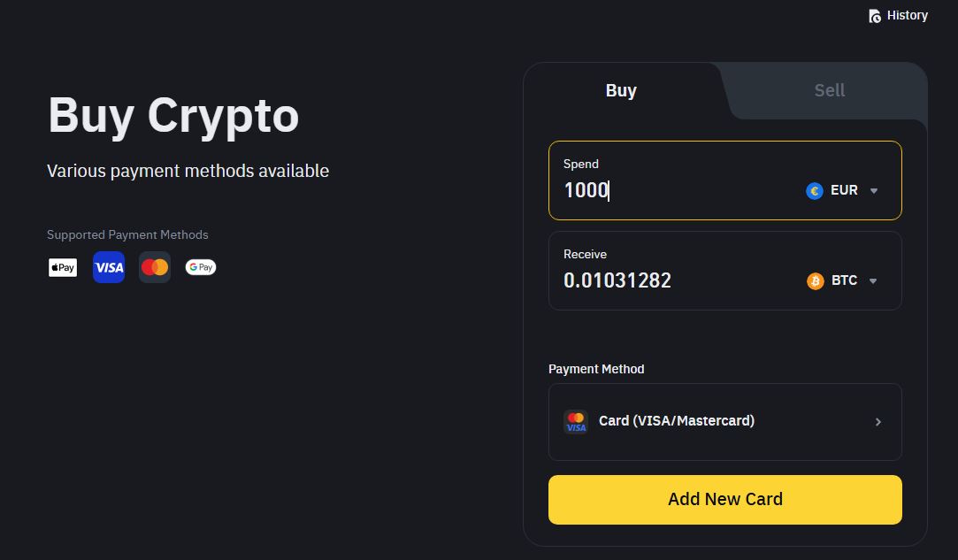The height and width of the screenshot is (560, 958).
Task: Click the Payment Method section label
Action: (596, 369)
